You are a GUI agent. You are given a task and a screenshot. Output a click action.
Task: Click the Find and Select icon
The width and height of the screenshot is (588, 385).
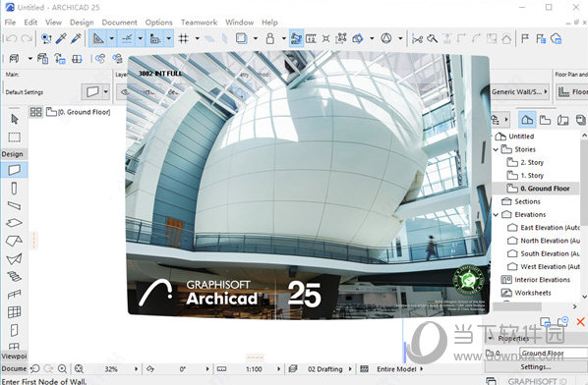pyautogui.click(x=46, y=38)
